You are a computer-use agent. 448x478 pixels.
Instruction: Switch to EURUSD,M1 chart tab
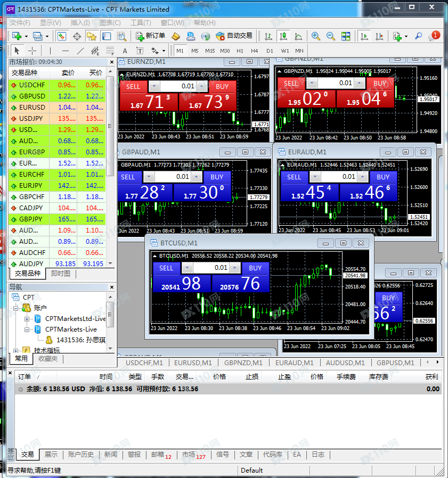click(x=193, y=363)
